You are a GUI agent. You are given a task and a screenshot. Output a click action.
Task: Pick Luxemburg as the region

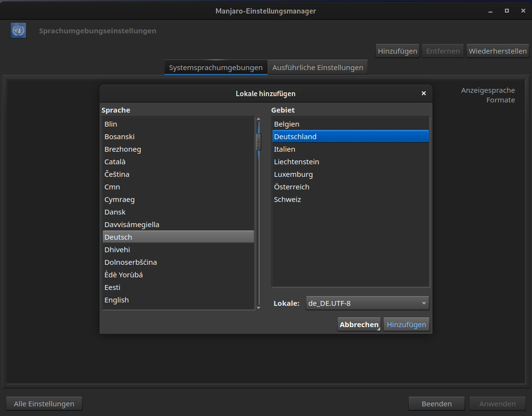click(x=350, y=174)
